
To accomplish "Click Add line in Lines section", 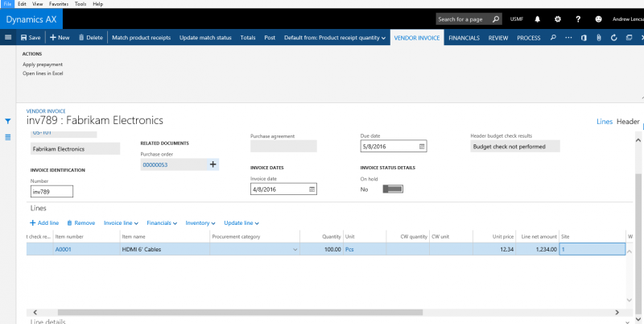I will [x=44, y=223].
